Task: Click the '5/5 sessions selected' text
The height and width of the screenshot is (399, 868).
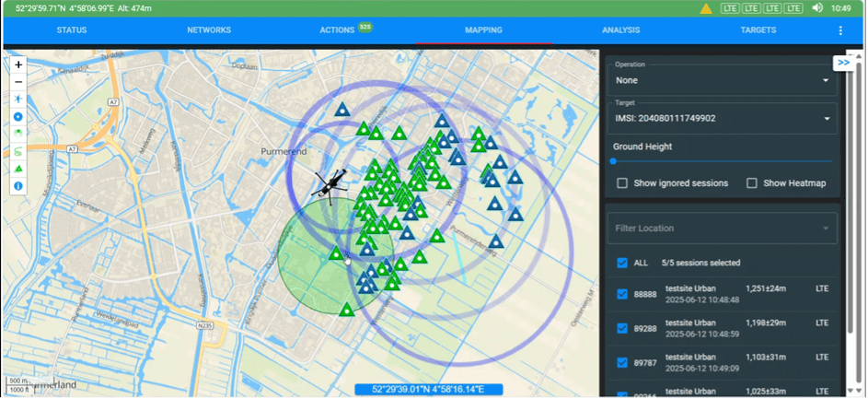Action: (x=700, y=263)
